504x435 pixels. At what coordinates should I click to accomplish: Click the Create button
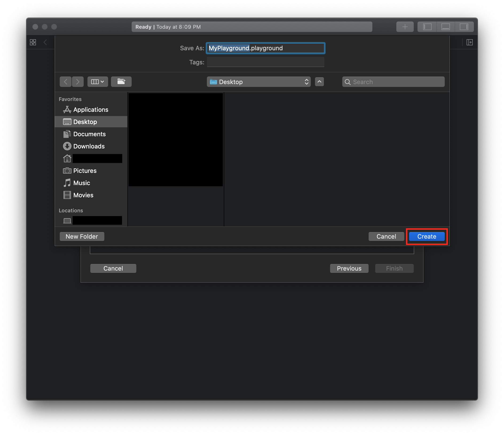[x=426, y=237]
